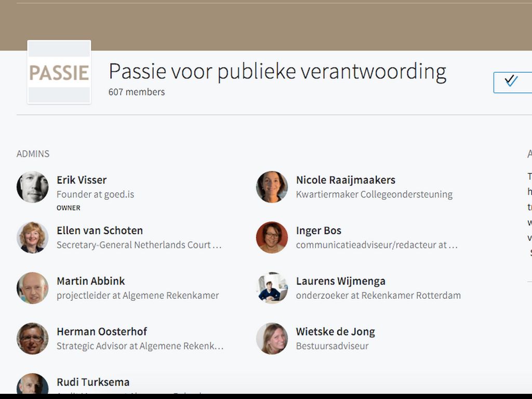Viewport: 532px width, 399px height.
Task: Open the Inger Bos name link
Action: [318, 231]
